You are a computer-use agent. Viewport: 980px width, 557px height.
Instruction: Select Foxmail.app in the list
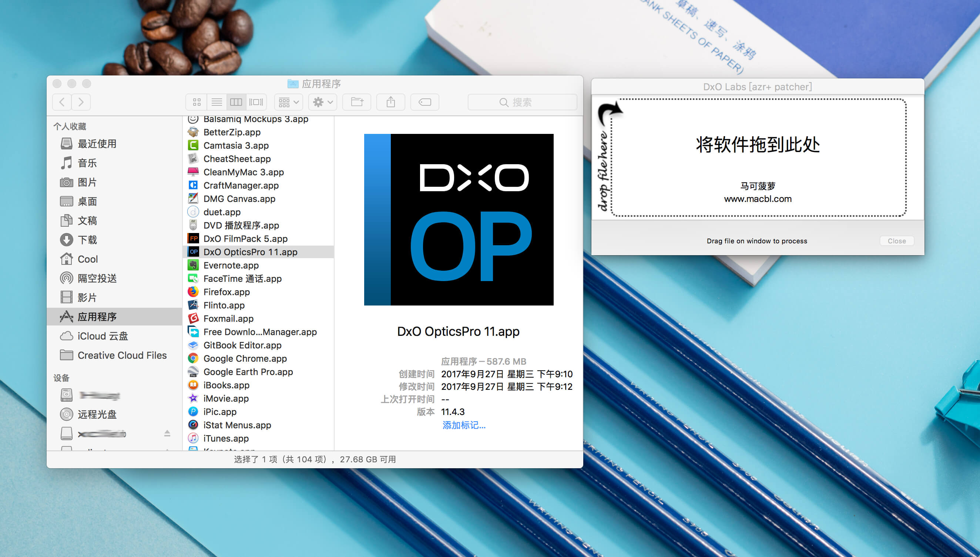coord(259,319)
